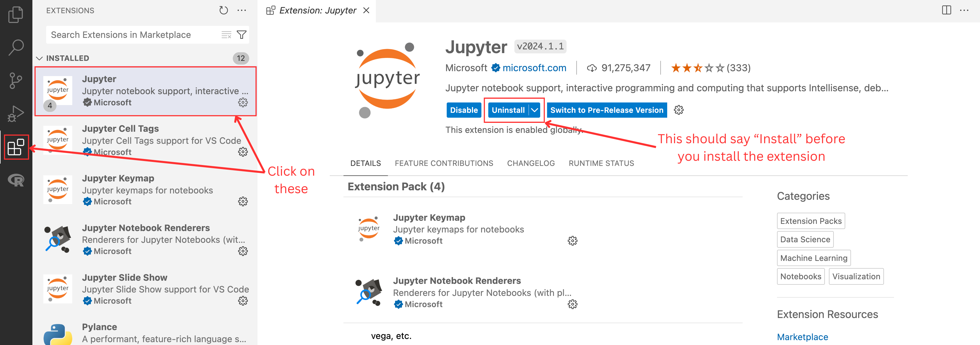The image size is (980, 345).
Task: Click Switch to Pre-Release Version
Action: (x=606, y=110)
